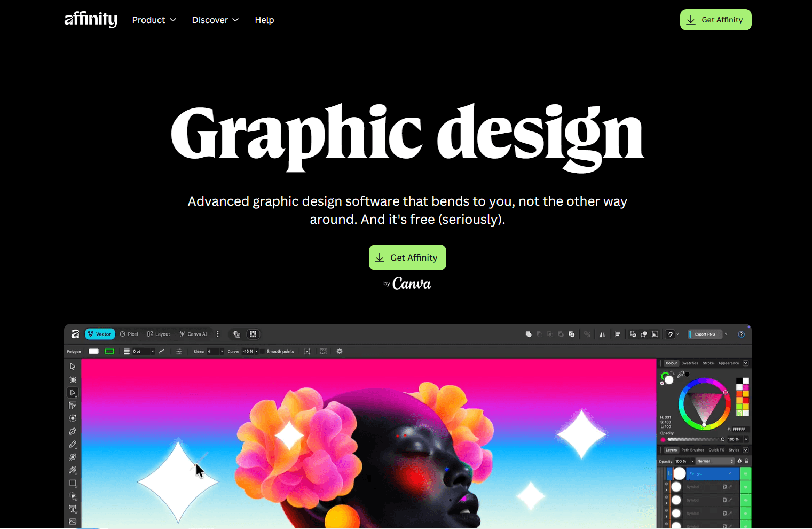Expand the Discover menu chevron
The image size is (812, 529).
235,20
